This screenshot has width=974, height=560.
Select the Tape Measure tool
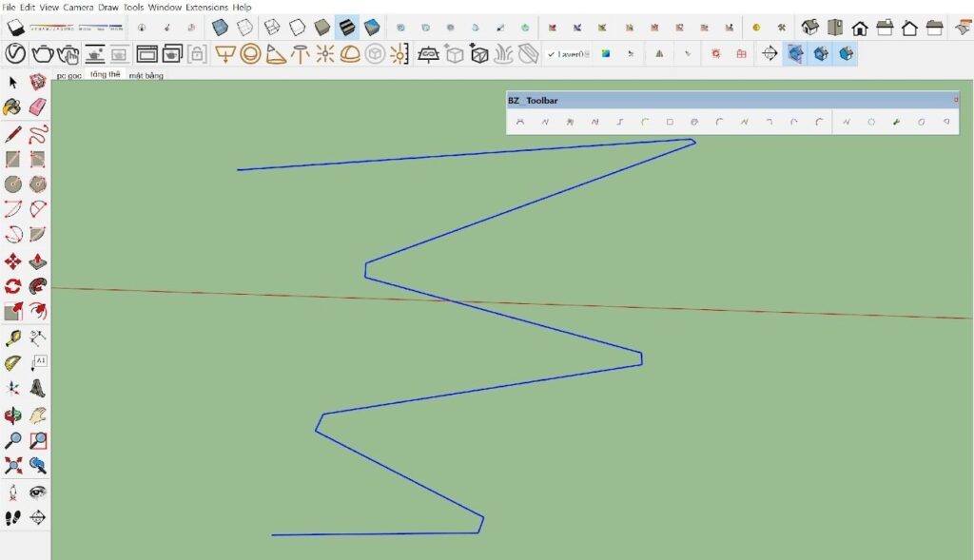[x=11, y=338]
